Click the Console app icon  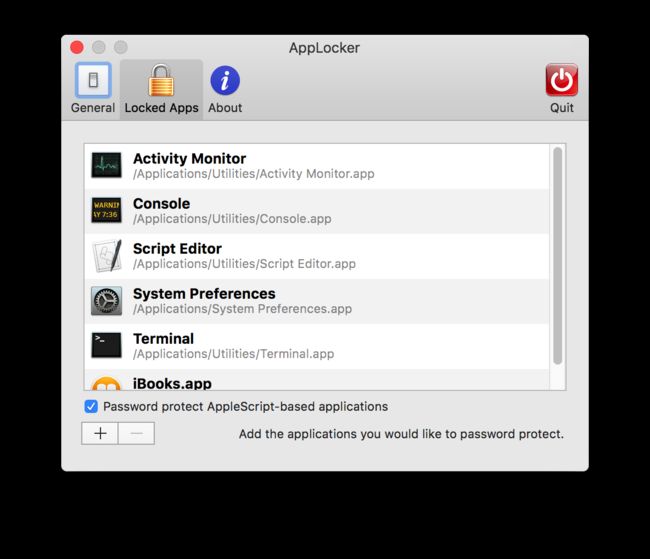point(107,210)
